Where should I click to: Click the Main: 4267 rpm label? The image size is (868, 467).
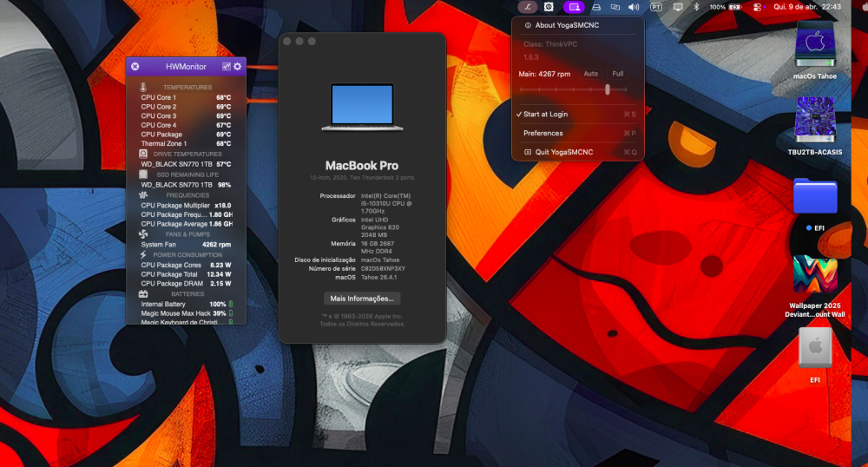(x=544, y=74)
